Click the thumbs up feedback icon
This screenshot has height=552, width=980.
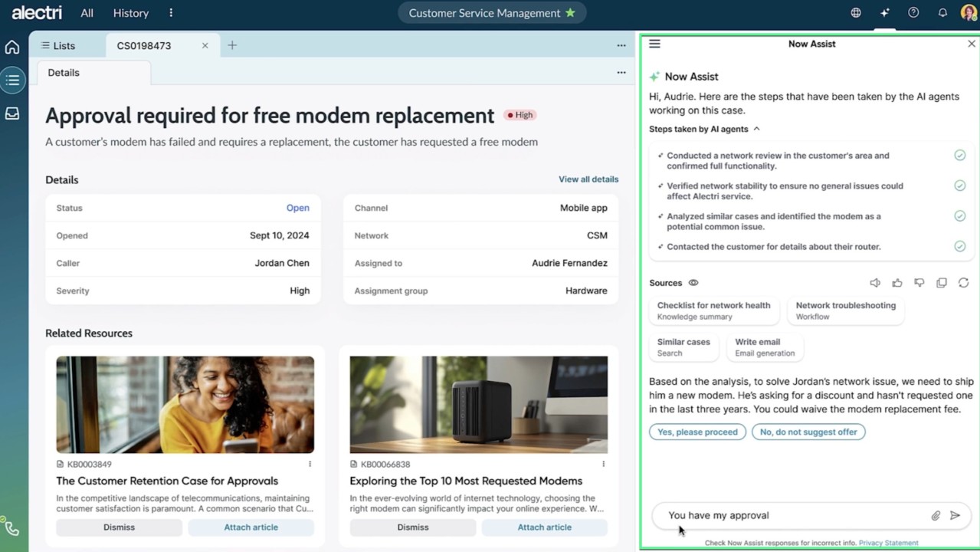(897, 283)
